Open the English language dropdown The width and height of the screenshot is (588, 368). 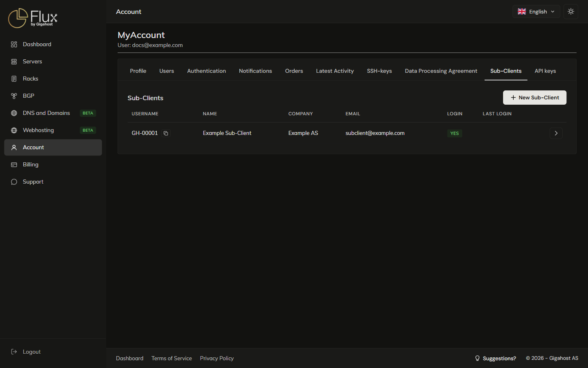(x=536, y=11)
